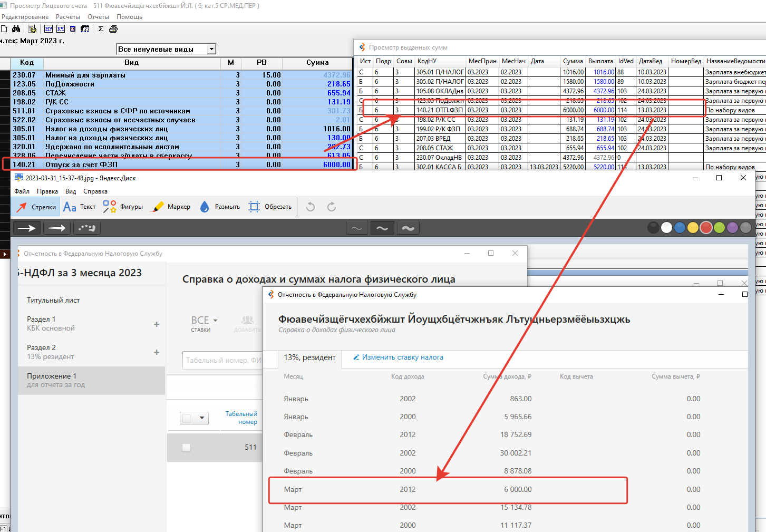Open the 'Все ненулевые виды' dropdown
This screenshot has width=766, height=532.
211,49
